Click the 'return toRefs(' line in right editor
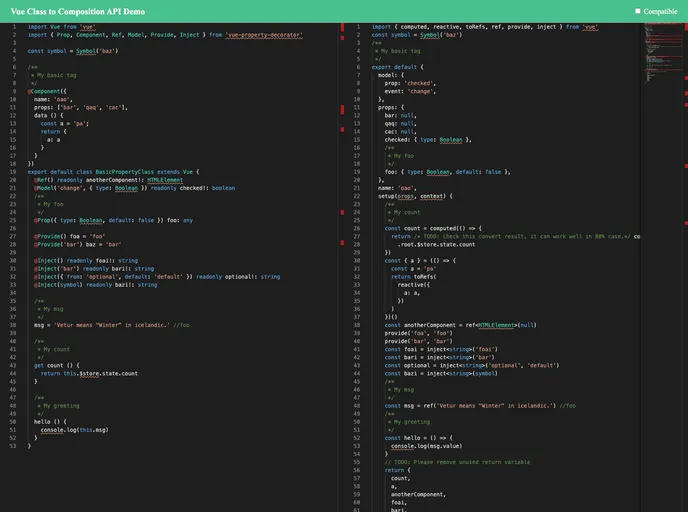 (414, 276)
